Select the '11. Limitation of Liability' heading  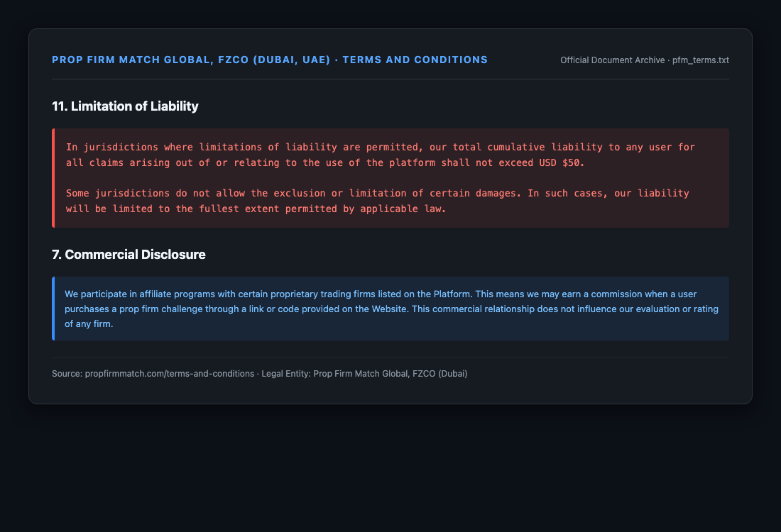pyautogui.click(x=125, y=106)
